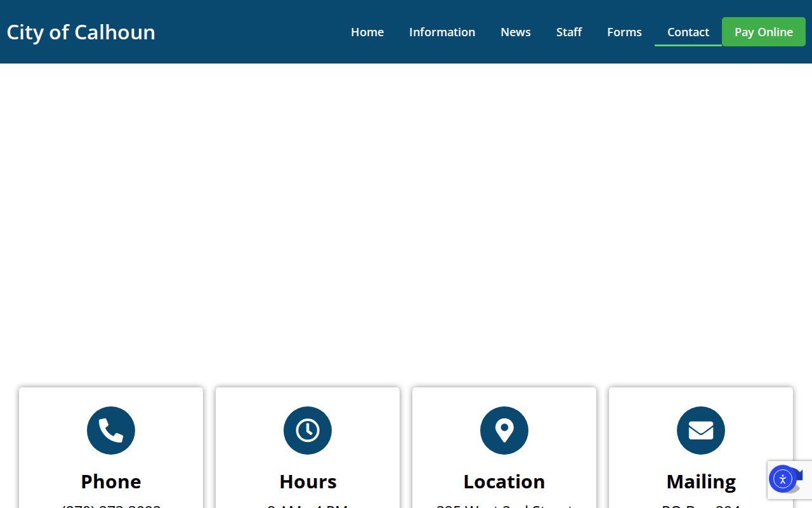Click the clock Hours icon
812x508 pixels.
[x=308, y=431]
